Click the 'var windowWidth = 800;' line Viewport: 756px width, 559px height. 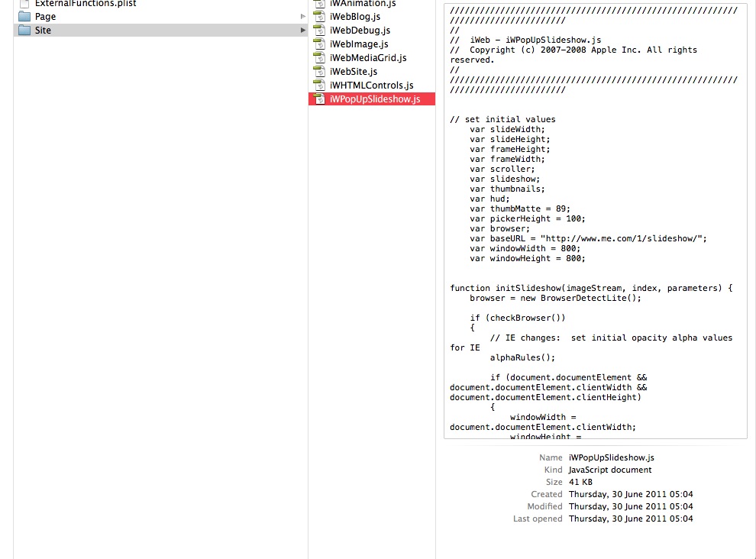click(525, 248)
